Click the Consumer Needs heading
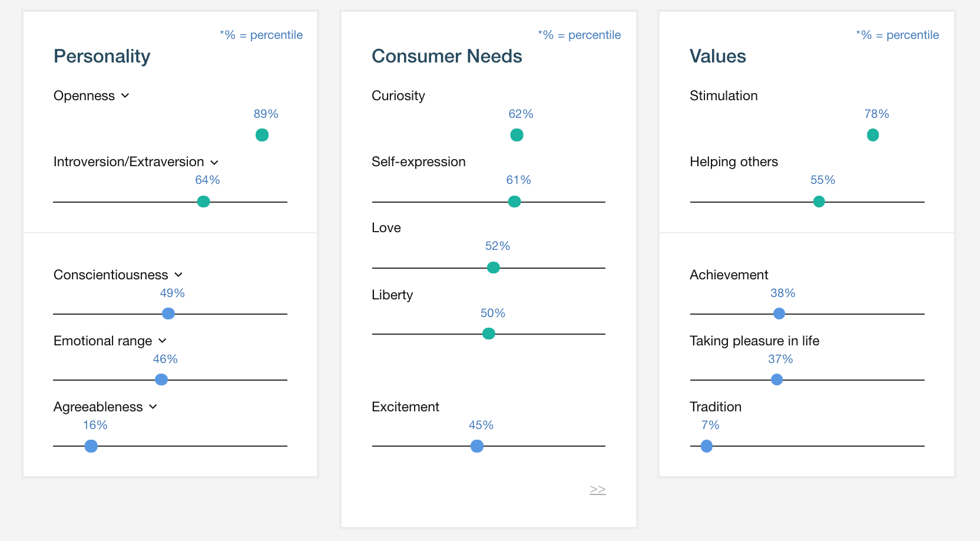The image size is (980, 541). click(x=447, y=56)
